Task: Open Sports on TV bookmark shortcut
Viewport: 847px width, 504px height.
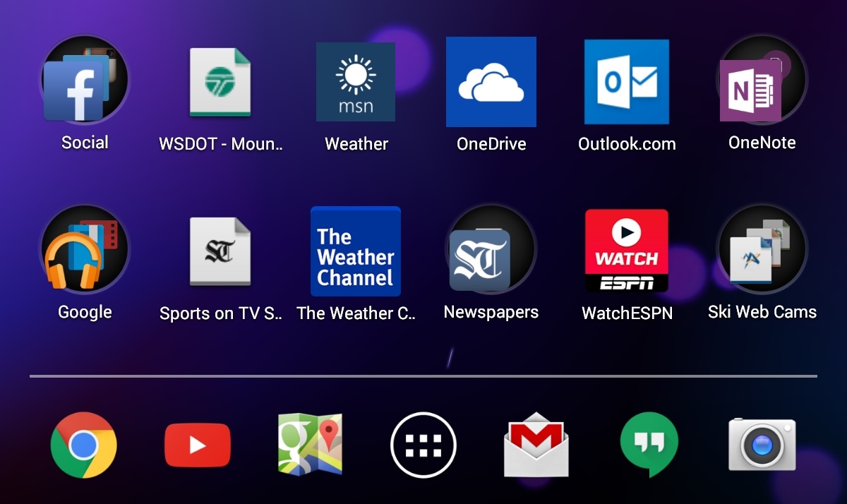Action: click(220, 252)
